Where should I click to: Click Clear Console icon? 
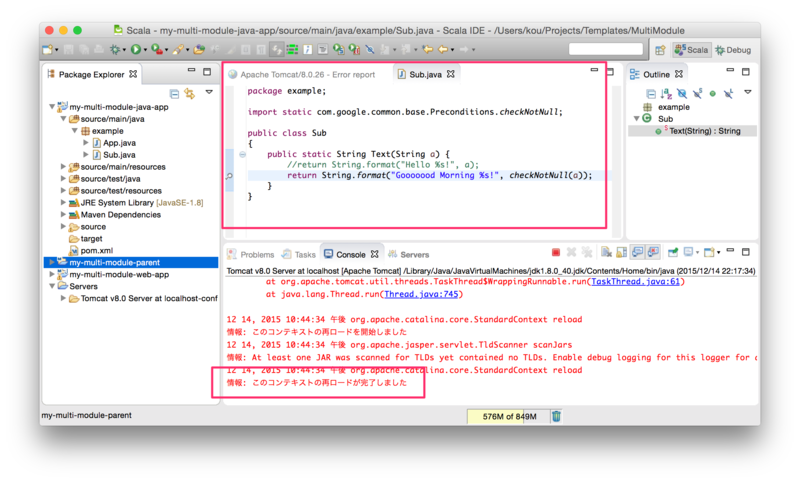click(x=605, y=252)
